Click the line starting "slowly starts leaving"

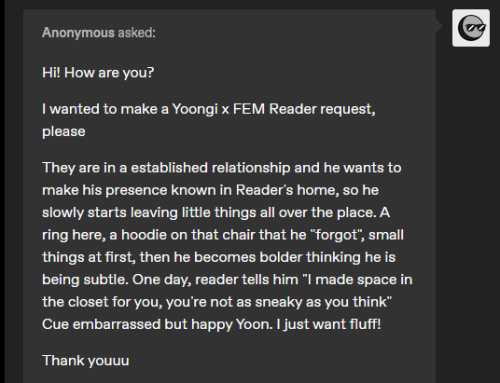216,212
